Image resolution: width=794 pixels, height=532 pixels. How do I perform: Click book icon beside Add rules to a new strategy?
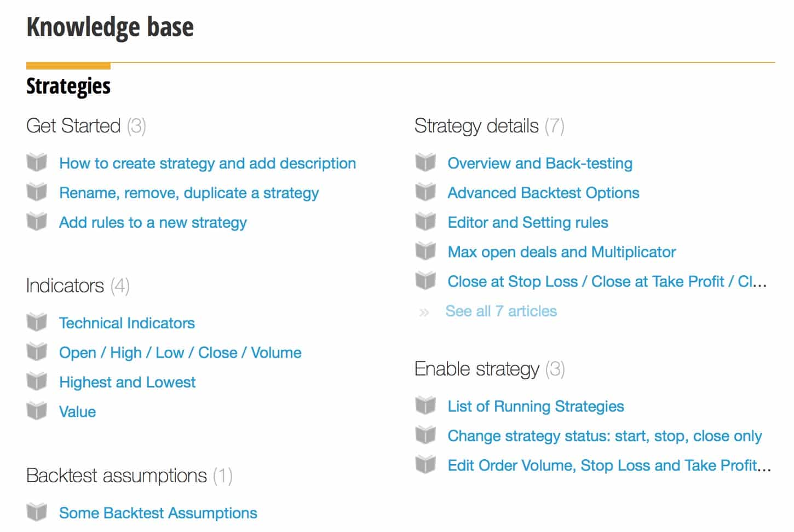click(37, 222)
